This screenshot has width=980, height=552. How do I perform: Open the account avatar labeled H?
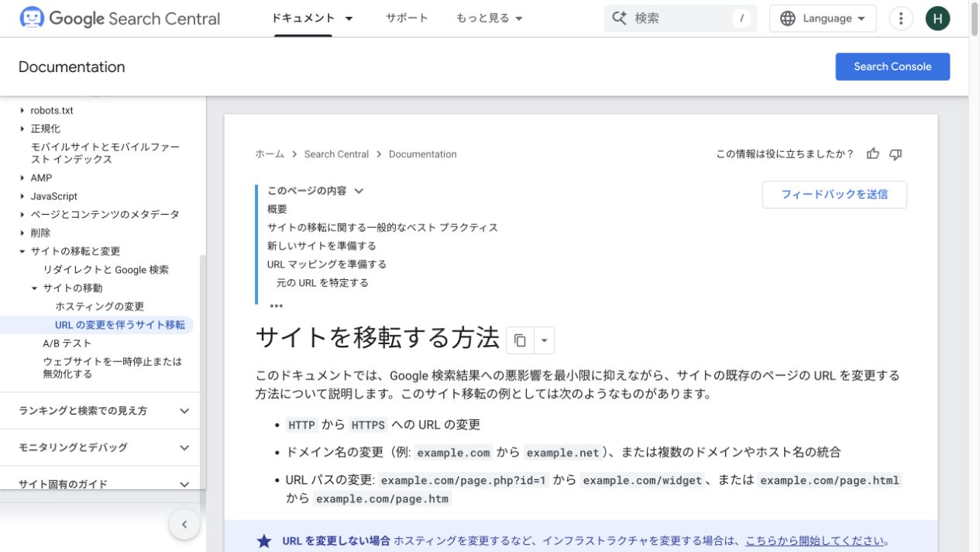937,19
